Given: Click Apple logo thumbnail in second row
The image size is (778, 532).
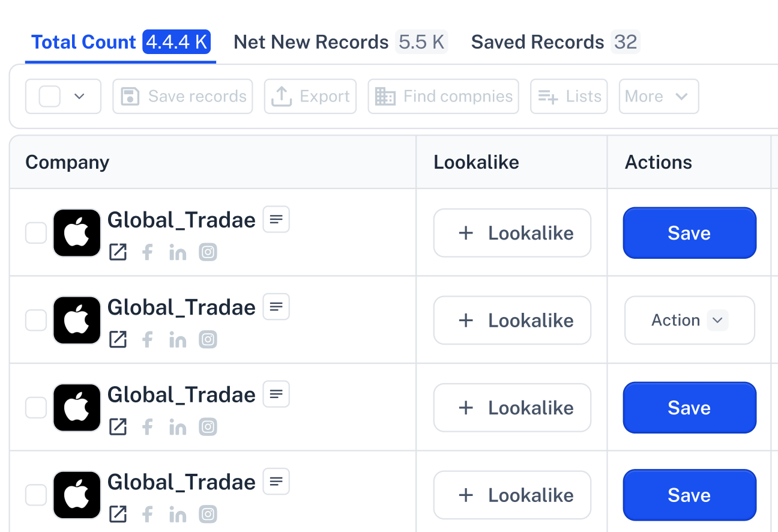Looking at the screenshot, I should [77, 320].
